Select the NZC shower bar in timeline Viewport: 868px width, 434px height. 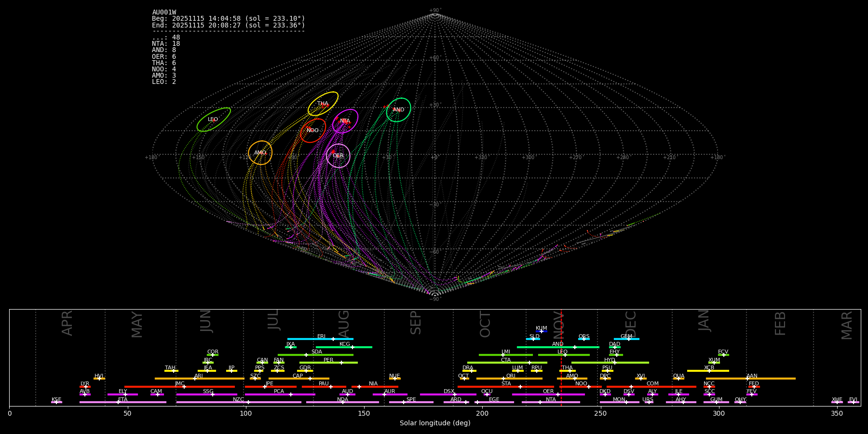coord(238,402)
